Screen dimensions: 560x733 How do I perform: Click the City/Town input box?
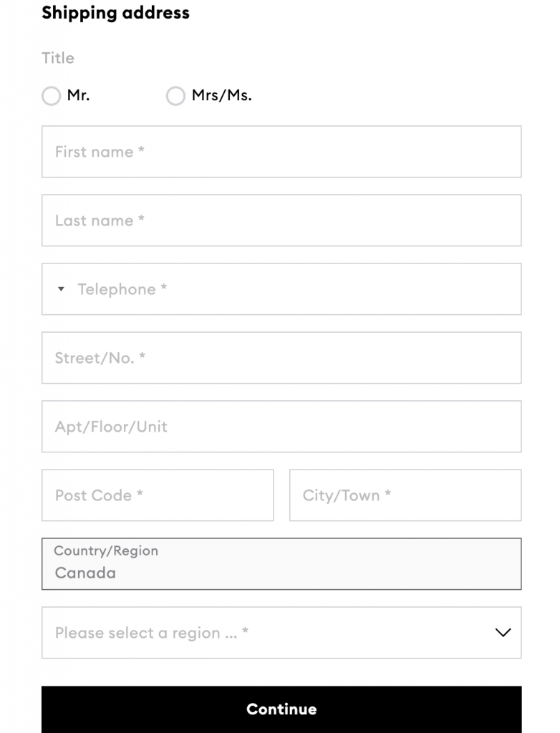click(x=405, y=495)
